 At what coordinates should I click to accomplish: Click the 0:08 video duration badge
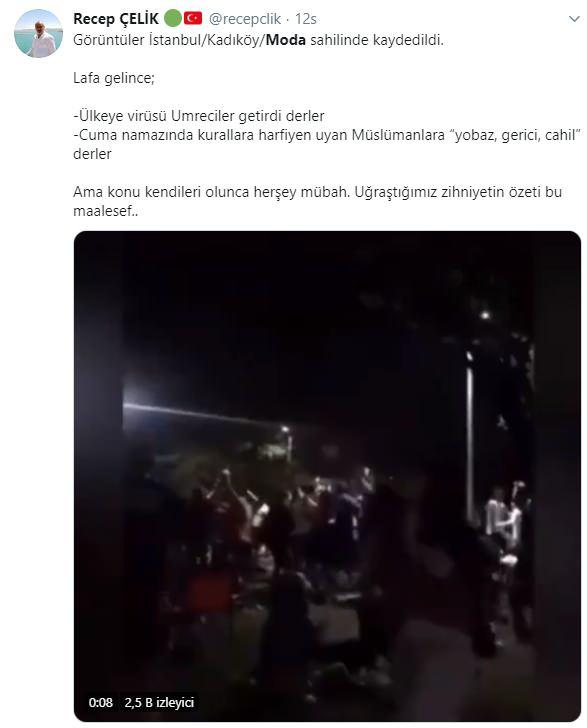[x=101, y=702]
